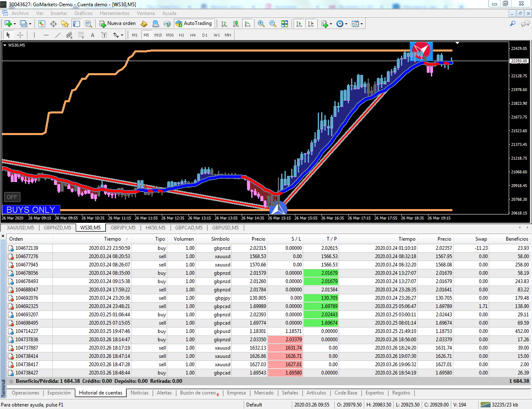Select the horizontal line drawing tool

tap(46, 35)
